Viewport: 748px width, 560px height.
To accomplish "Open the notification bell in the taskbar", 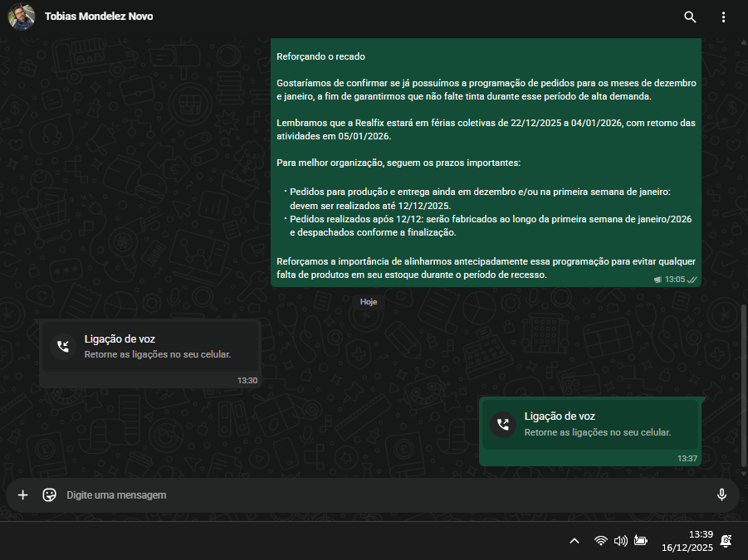I will coord(726,541).
